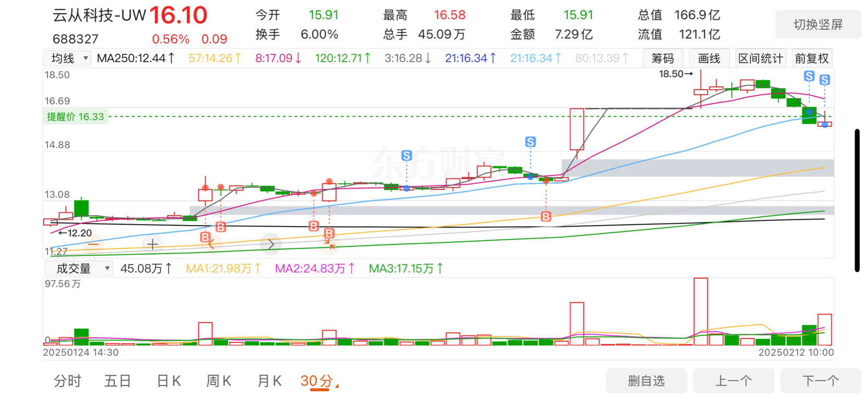Tap the gray 80:13.39 MA value
The image size is (868, 401).
tap(602, 58)
